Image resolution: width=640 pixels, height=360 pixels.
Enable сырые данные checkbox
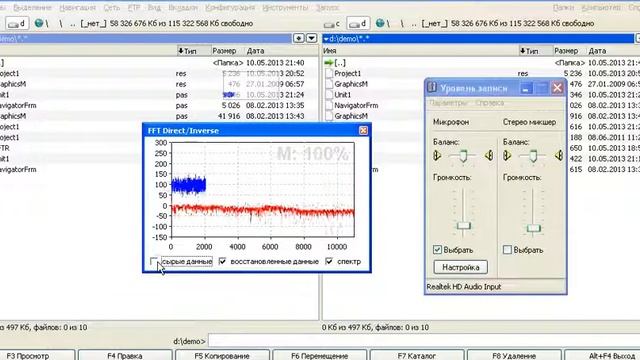tap(154, 261)
